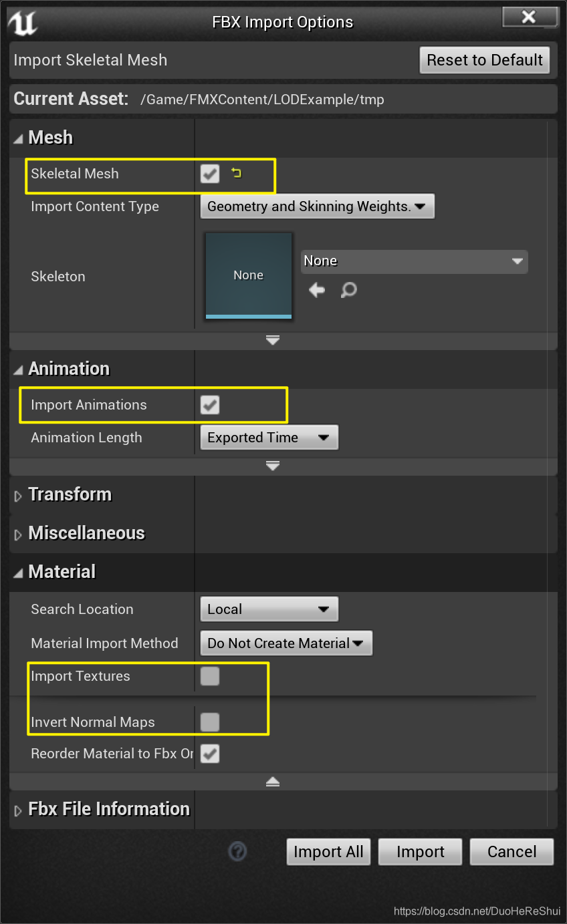Hide advanced Material options arrow
The height and width of the screenshot is (924, 567).
pyautogui.click(x=273, y=781)
